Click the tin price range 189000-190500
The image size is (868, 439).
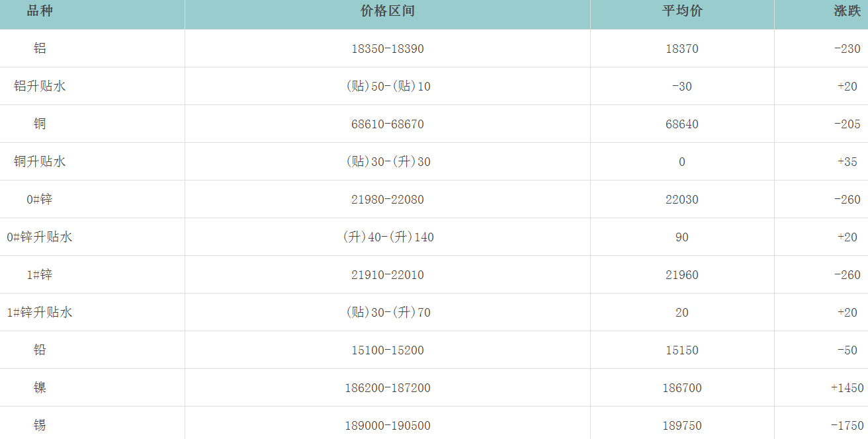(x=388, y=426)
